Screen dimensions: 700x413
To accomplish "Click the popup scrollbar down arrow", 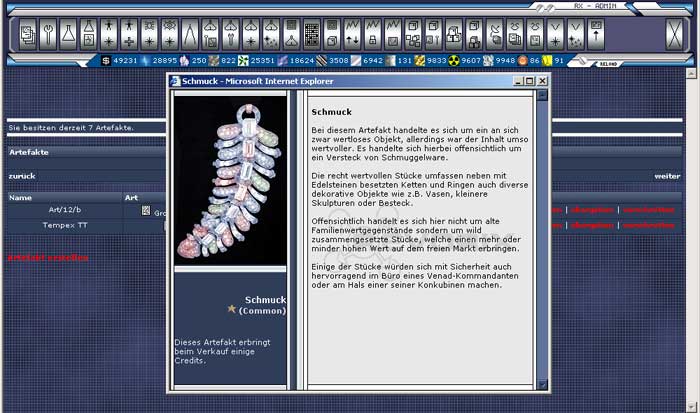I will click(x=544, y=385).
